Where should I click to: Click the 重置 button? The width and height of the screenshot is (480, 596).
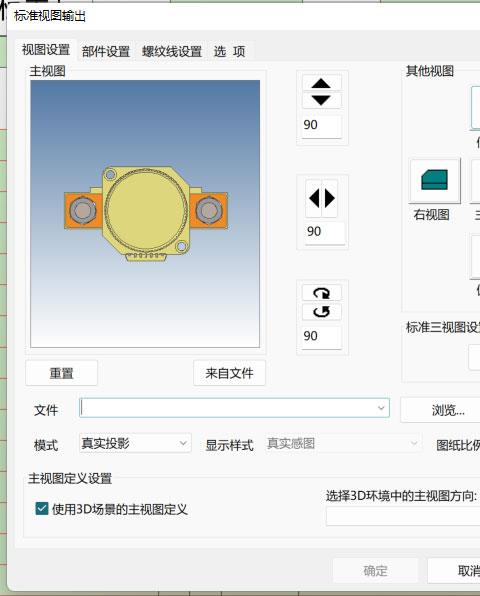coord(62,373)
